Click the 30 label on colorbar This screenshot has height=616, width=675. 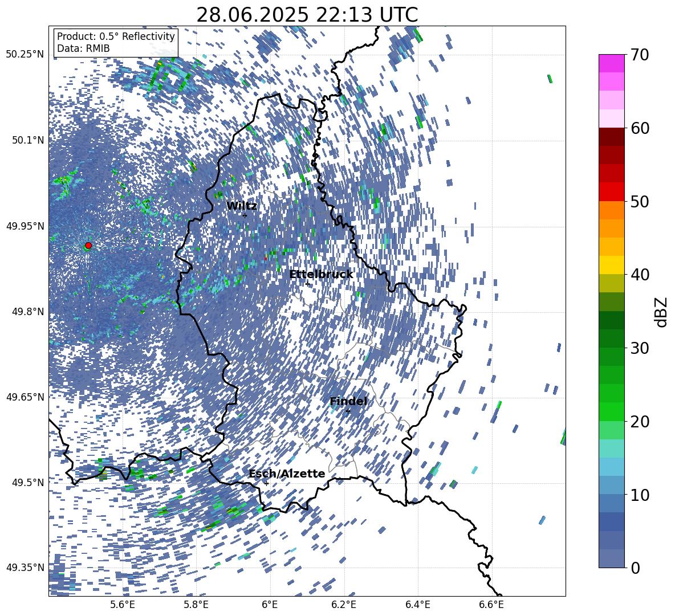pos(640,348)
